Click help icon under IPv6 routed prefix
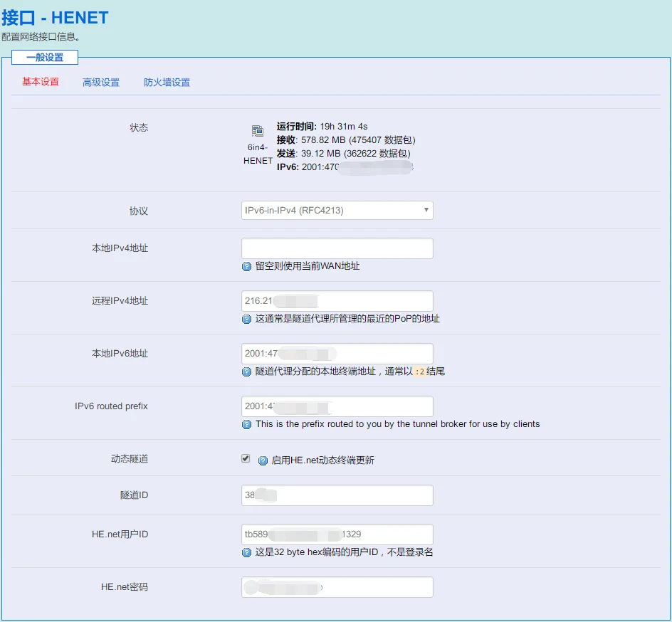 click(x=247, y=425)
